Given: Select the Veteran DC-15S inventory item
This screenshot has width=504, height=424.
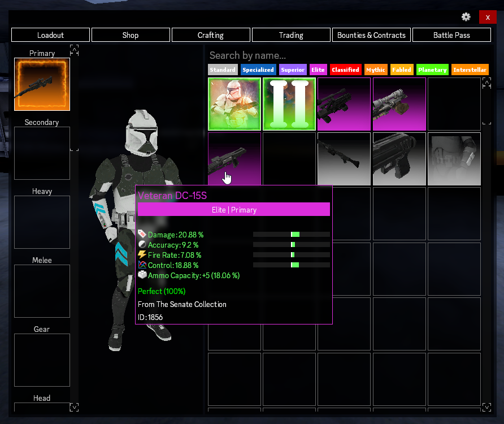Looking at the screenshot, I should 234,159.
